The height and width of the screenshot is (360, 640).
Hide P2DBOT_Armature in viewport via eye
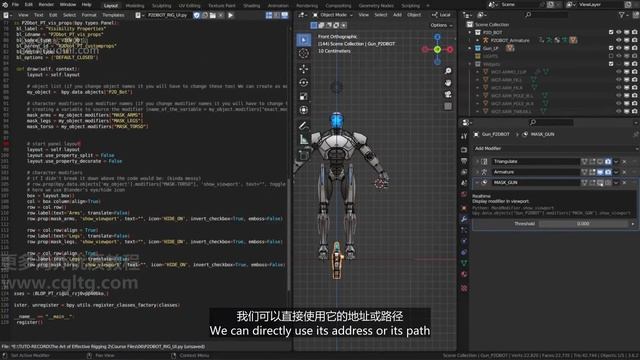tap(619, 40)
